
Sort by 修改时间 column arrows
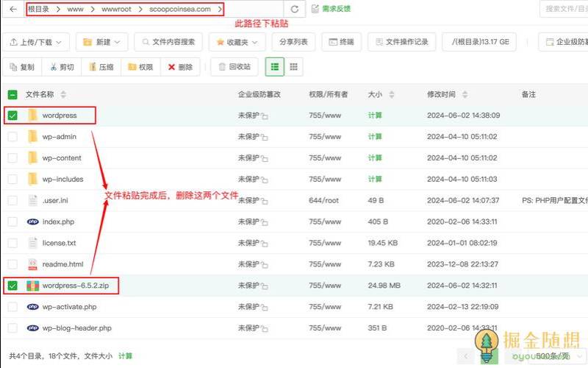[465, 95]
